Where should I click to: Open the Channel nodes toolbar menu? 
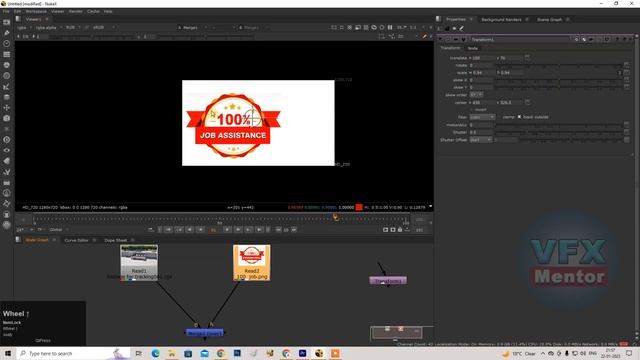[7, 54]
